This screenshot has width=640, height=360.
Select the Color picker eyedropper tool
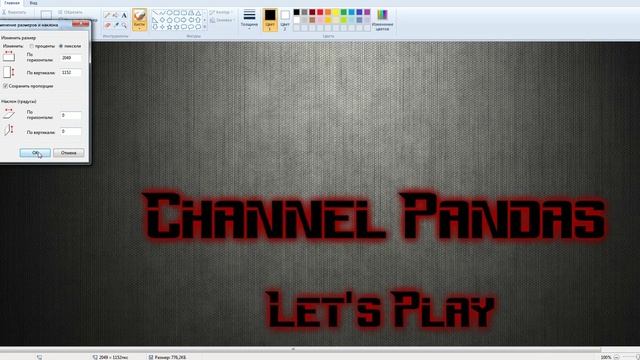pyautogui.click(x=116, y=25)
